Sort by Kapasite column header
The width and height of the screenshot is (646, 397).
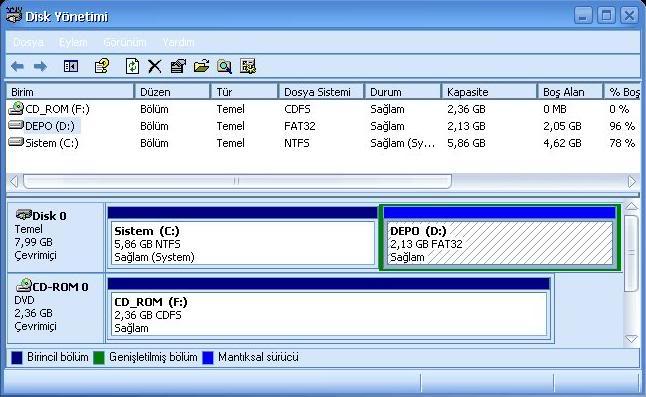(x=489, y=91)
